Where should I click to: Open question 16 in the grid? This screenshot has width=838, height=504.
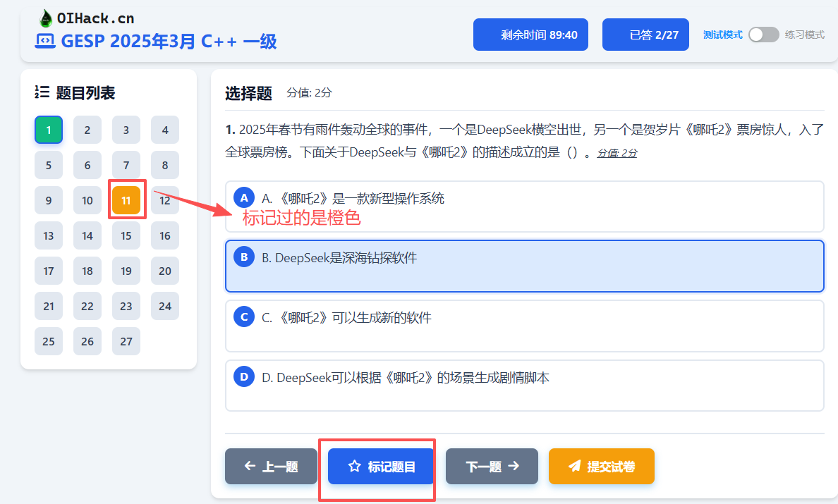pyautogui.click(x=165, y=235)
